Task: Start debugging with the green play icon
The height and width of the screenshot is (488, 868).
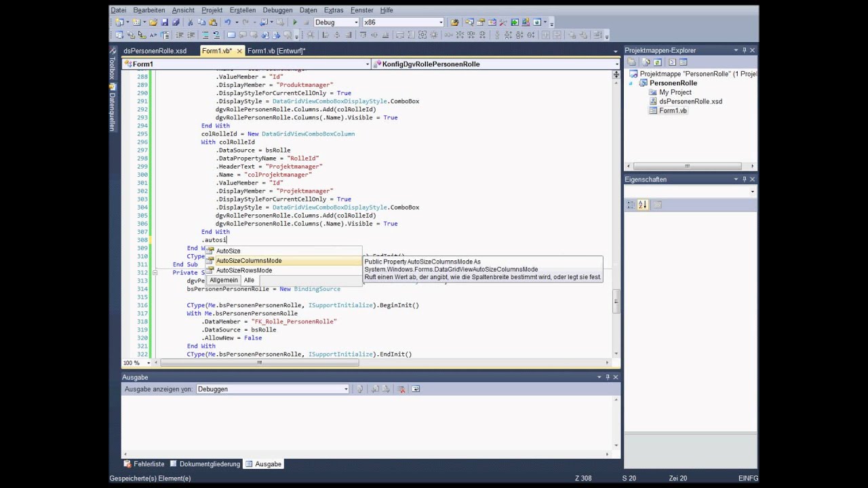Action: point(295,22)
